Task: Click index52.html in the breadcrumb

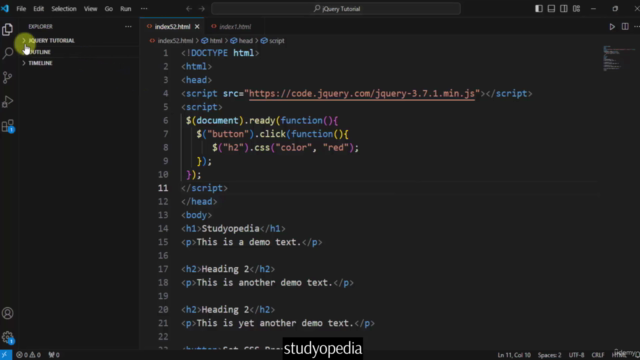Action: pos(175,41)
